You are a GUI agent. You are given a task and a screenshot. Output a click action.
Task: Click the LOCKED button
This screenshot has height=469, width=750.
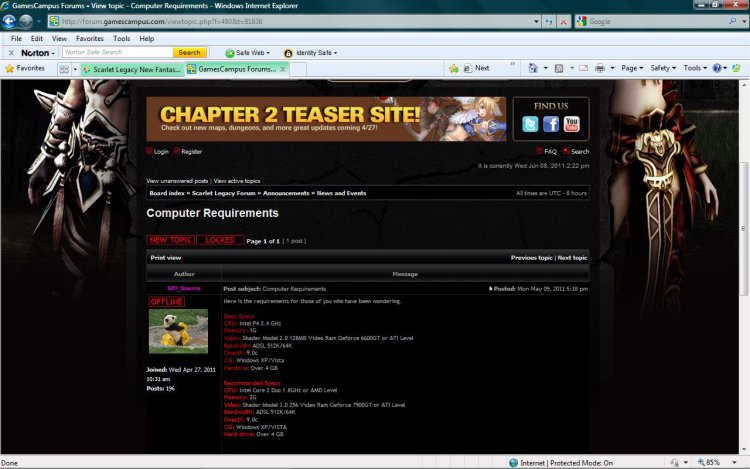[220, 240]
